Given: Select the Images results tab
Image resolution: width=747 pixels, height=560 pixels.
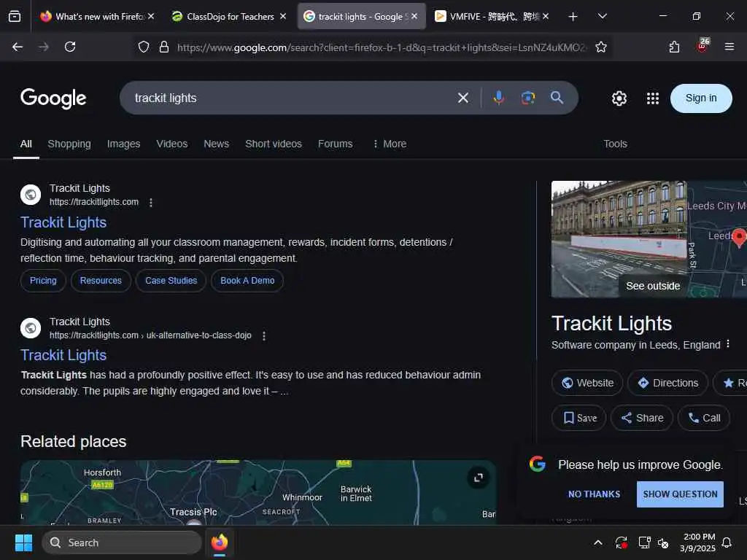Looking at the screenshot, I should (x=123, y=144).
